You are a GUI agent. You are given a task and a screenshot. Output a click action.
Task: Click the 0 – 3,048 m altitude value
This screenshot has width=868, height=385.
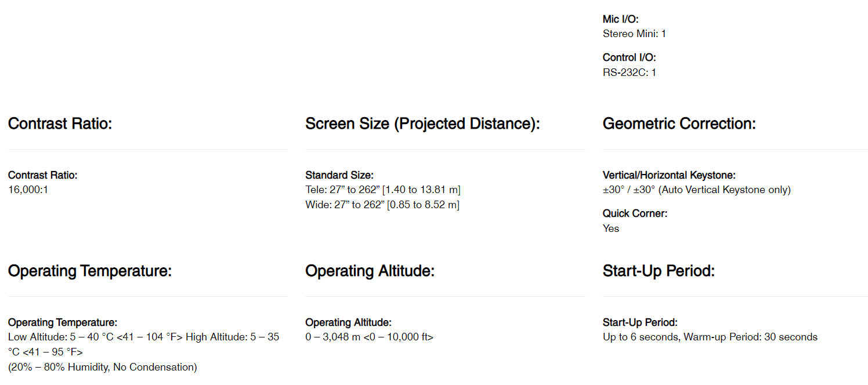coord(369,337)
